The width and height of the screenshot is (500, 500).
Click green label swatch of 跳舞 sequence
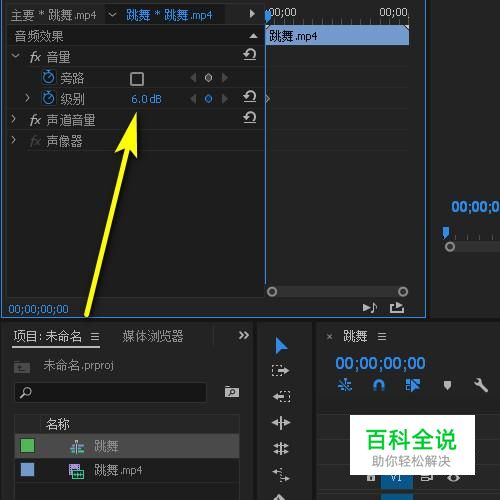[x=27, y=446]
